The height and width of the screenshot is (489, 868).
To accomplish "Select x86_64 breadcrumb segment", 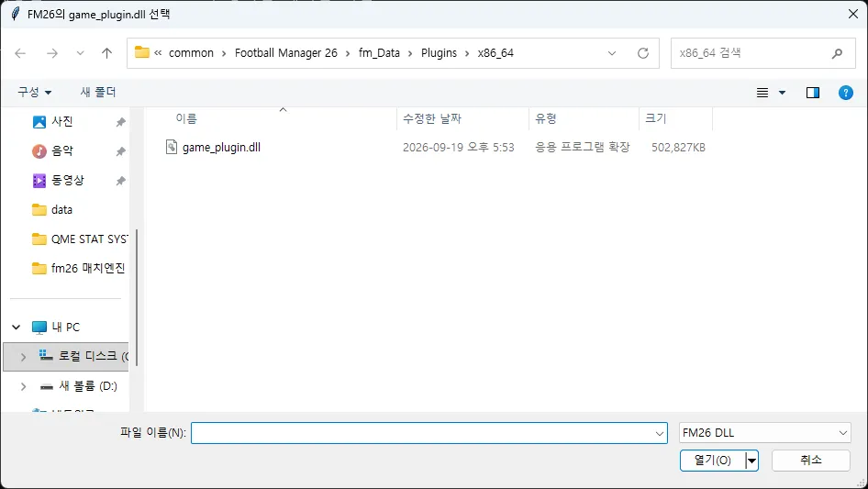I will point(495,53).
